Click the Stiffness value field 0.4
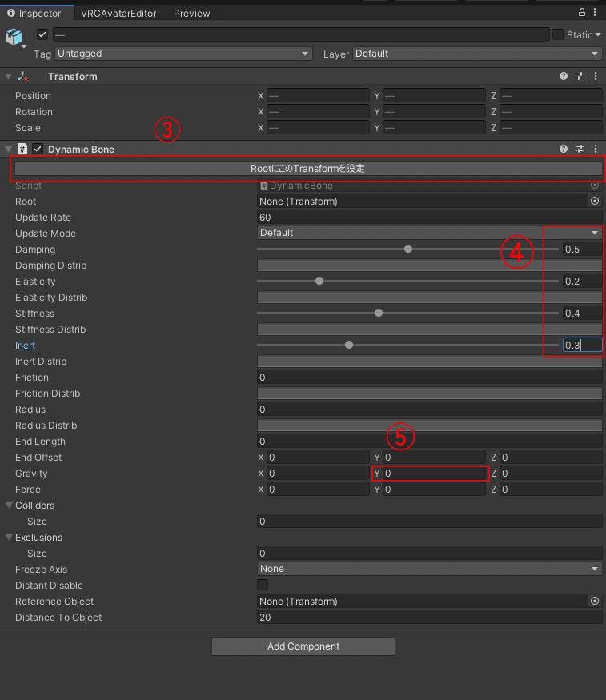Image resolution: width=606 pixels, height=700 pixels. pyautogui.click(x=582, y=314)
